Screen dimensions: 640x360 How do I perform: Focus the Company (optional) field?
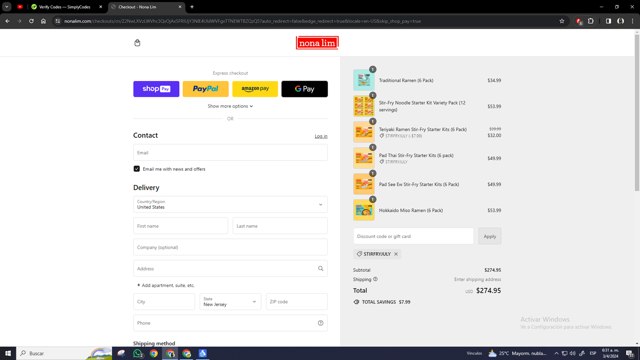230,247
